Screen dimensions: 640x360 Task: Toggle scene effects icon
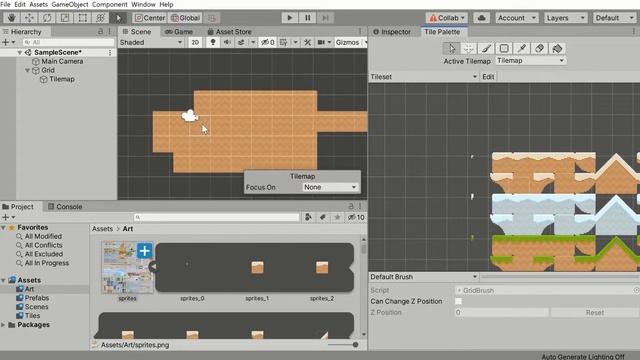click(x=241, y=42)
